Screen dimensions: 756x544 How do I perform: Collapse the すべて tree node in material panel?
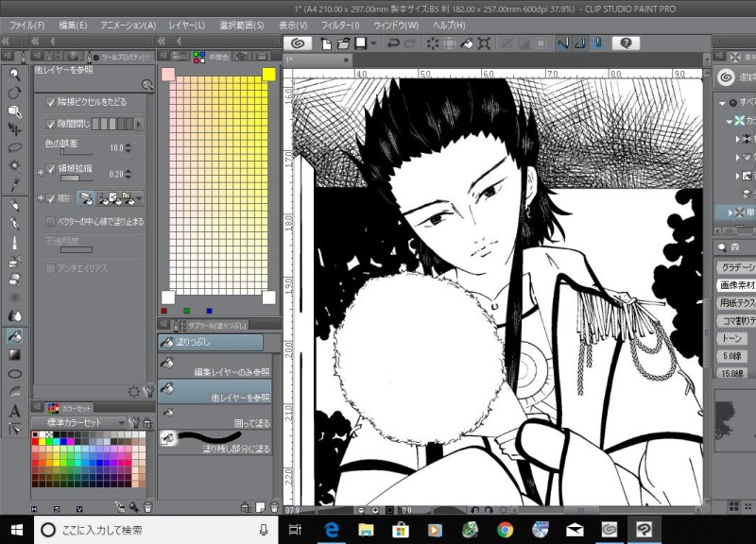point(722,103)
